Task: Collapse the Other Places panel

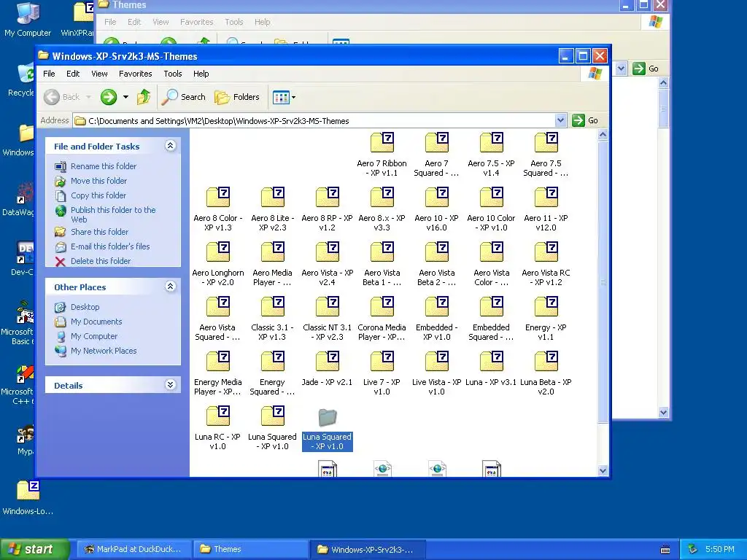Action: (x=171, y=286)
